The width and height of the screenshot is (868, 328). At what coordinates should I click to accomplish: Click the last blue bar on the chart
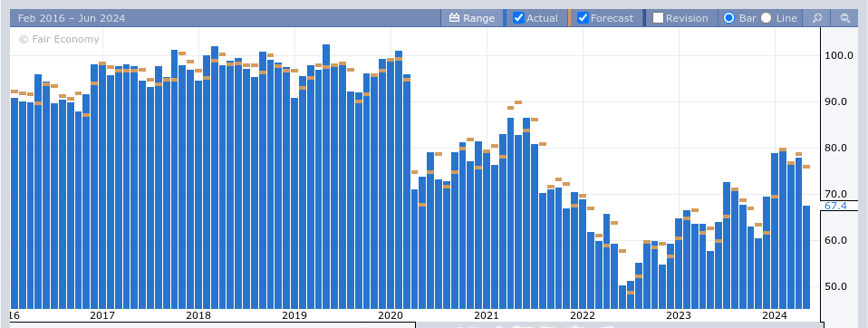806,257
